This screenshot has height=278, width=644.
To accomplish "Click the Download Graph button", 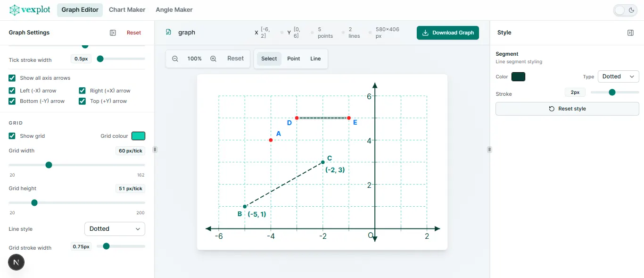I will click(448, 33).
